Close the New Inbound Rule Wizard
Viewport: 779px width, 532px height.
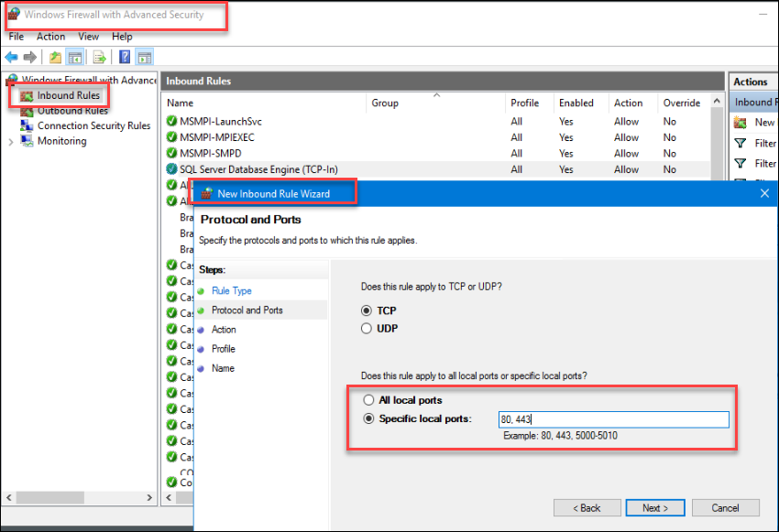coord(764,193)
